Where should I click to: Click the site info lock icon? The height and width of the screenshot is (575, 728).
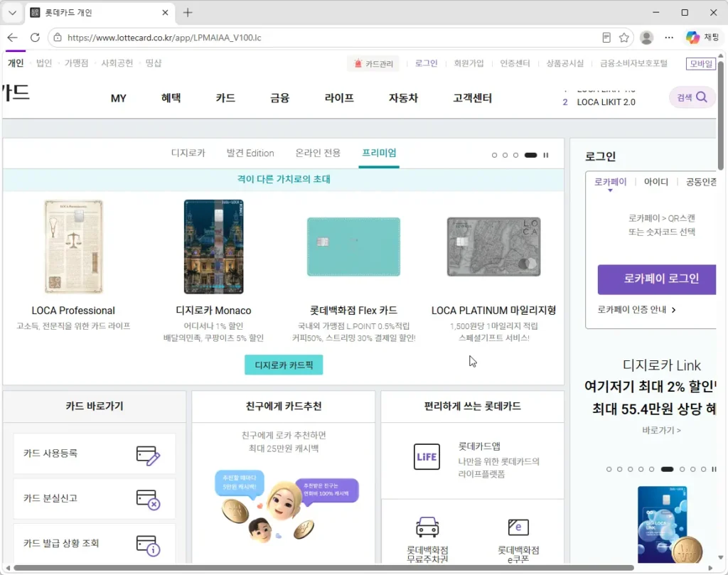pyautogui.click(x=58, y=38)
